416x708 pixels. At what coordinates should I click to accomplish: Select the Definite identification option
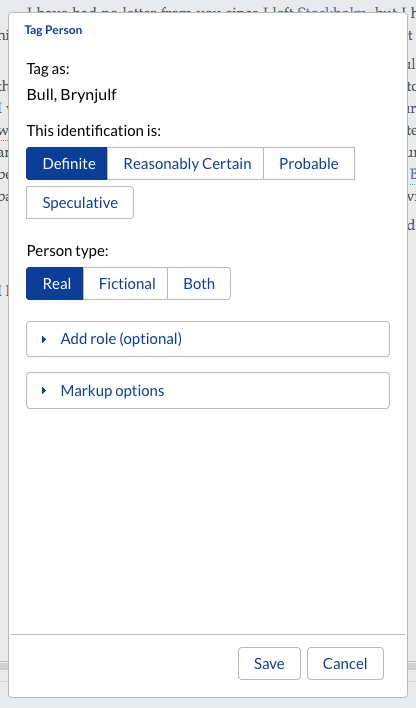coord(67,163)
